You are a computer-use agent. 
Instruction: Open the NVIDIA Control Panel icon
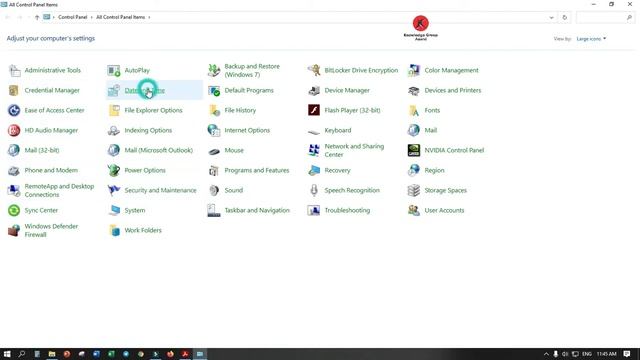pos(414,150)
